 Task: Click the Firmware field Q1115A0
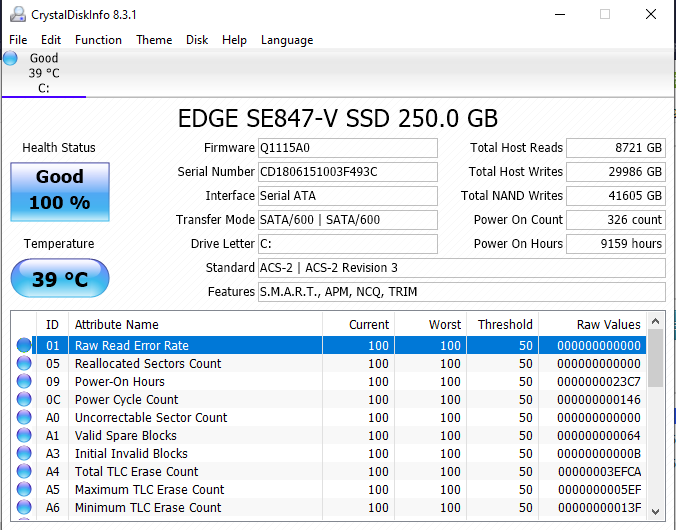pos(347,148)
